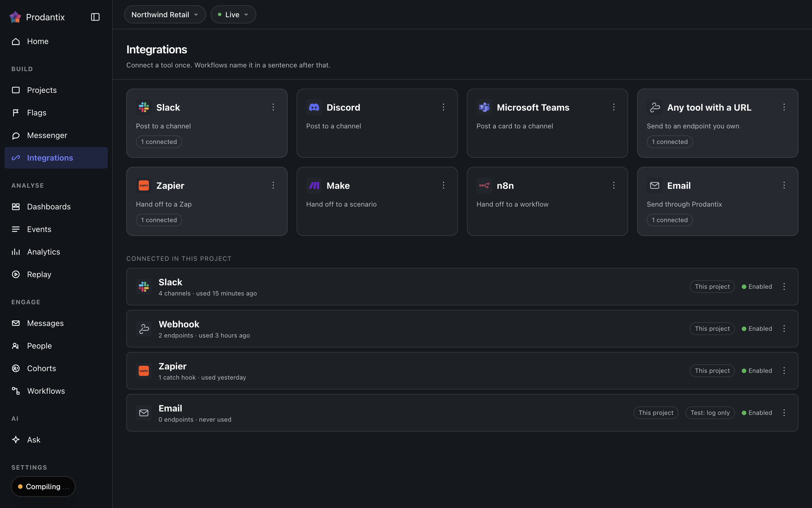
Task: Click '2 endpoints · used 3 hours ago'
Action: [x=204, y=335]
